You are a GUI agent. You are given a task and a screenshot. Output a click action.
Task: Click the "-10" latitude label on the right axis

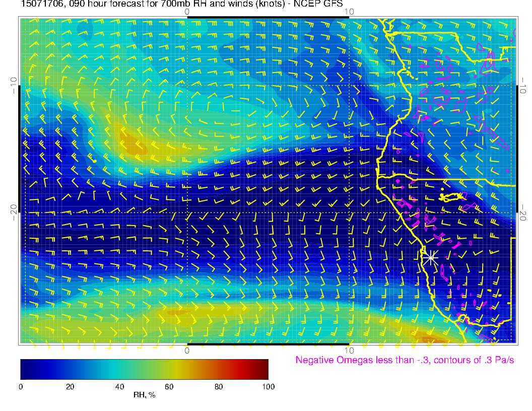pos(523,85)
